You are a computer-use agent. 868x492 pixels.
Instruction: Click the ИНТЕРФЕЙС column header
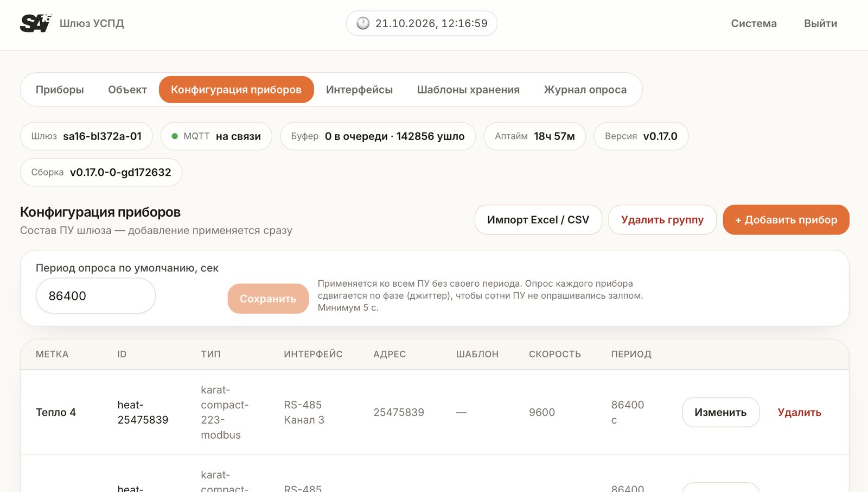pos(313,354)
